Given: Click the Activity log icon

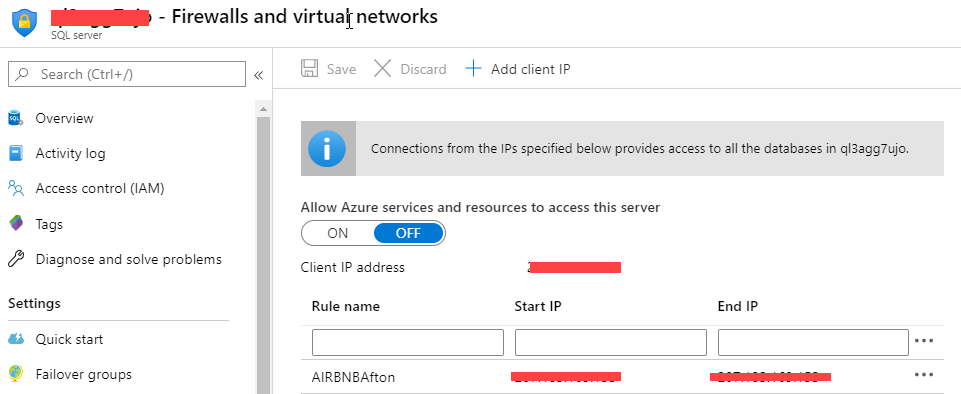Looking at the screenshot, I should [x=16, y=153].
